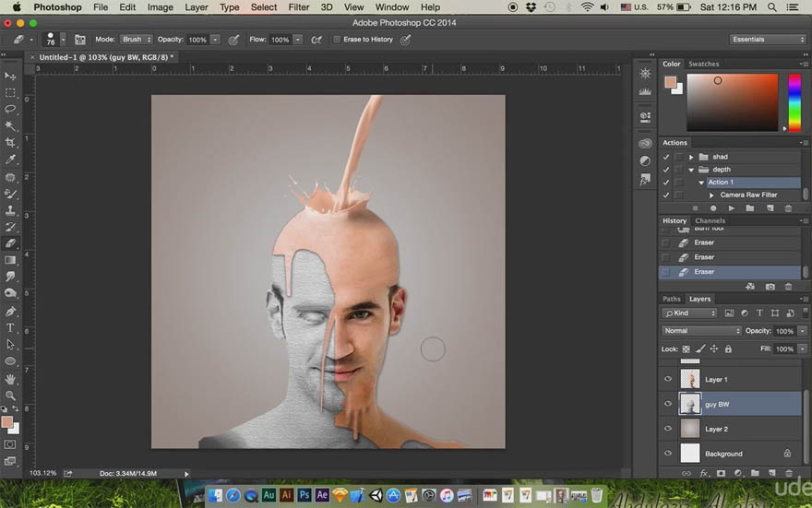Viewport: 812px width, 508px height.
Task: Select Action 1 in Actions panel
Action: tap(721, 183)
